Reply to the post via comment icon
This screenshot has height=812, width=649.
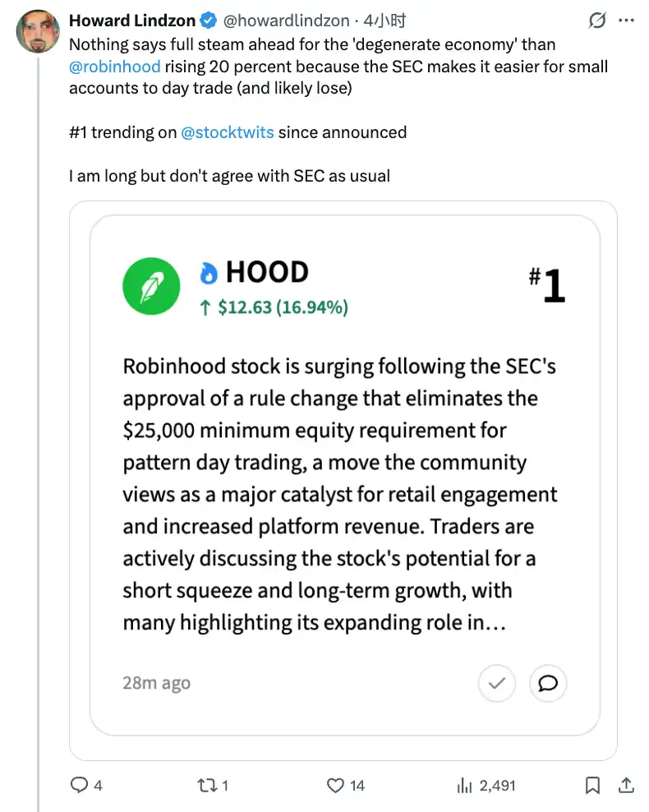80,785
